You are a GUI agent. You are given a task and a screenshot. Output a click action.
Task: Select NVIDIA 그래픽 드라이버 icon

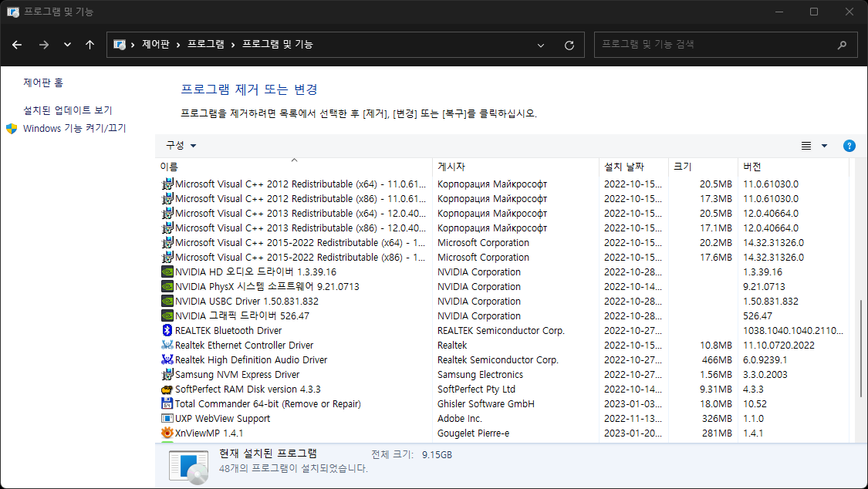167,316
